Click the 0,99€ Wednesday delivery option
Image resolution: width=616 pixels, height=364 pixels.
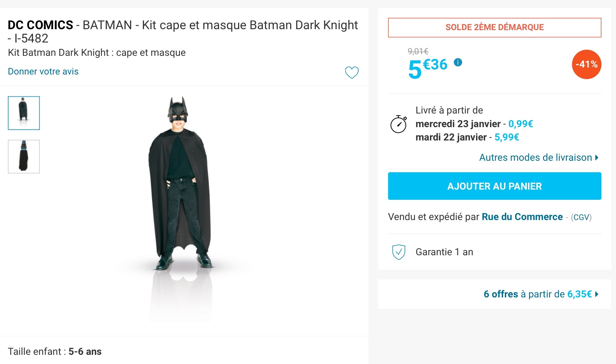520,124
